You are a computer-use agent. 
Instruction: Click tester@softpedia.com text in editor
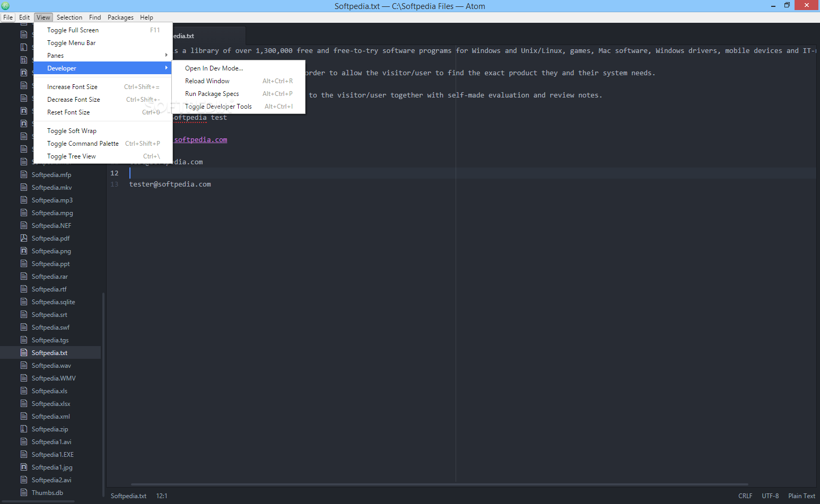click(x=170, y=184)
